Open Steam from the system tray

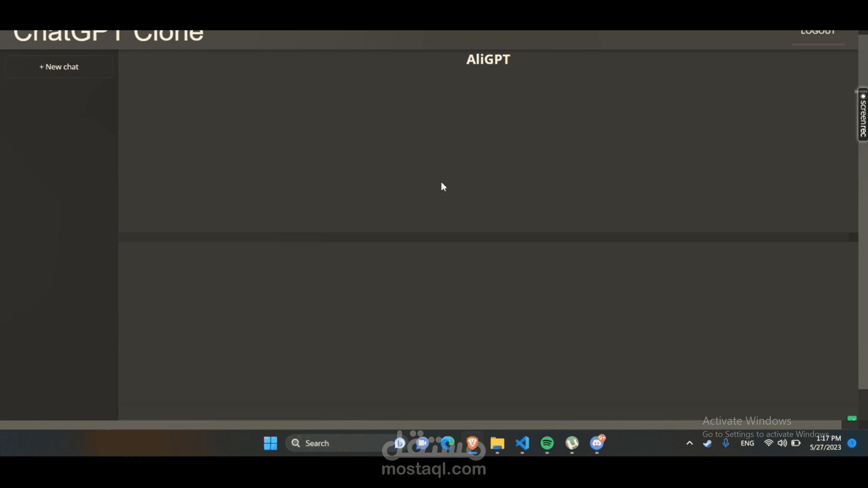[x=707, y=443]
